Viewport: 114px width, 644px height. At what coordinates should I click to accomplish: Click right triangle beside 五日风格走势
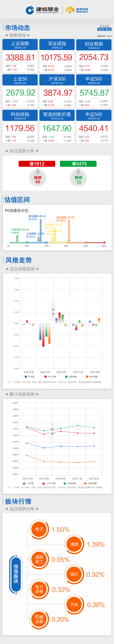tap(38, 269)
